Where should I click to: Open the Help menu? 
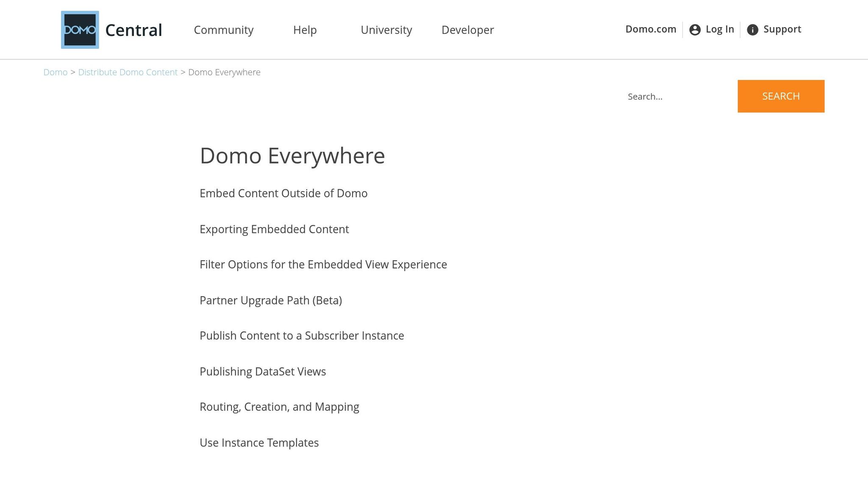pos(305,30)
